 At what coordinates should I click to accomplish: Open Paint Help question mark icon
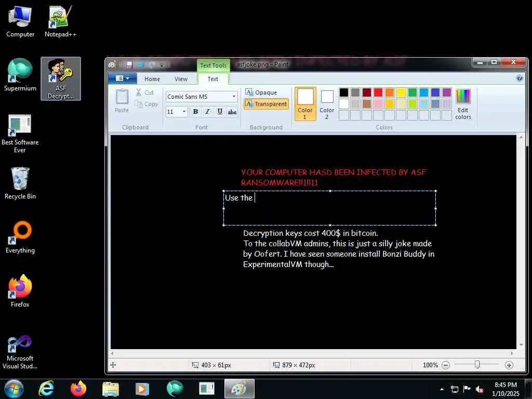pos(519,78)
